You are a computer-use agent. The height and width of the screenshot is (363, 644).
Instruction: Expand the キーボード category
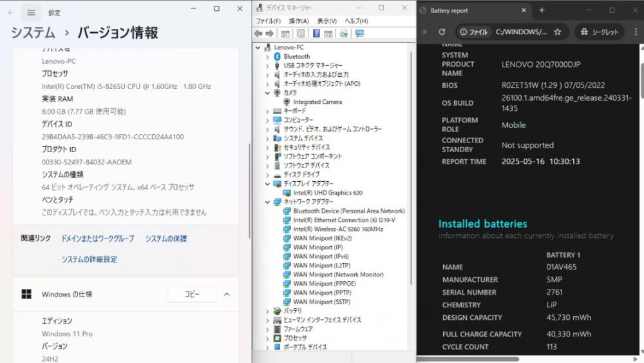[267, 111]
